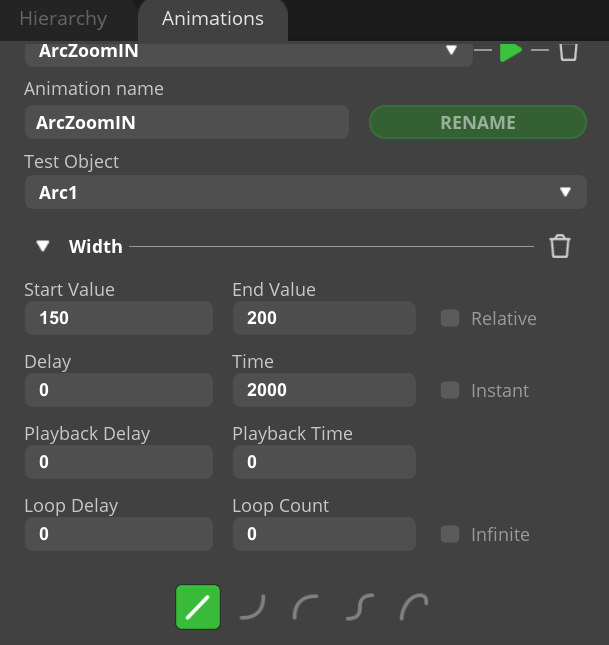Tick the Instant checkbox
Viewport: 609px width, 645px height.
(450, 390)
